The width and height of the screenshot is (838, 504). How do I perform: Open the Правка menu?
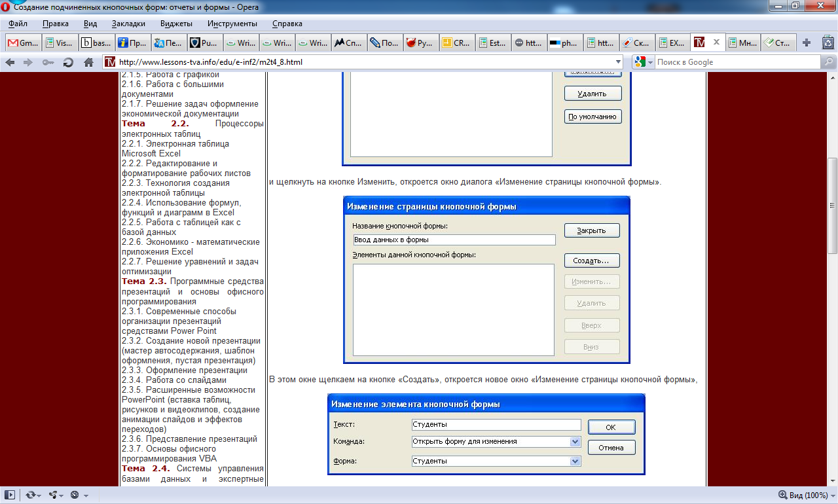click(x=56, y=24)
